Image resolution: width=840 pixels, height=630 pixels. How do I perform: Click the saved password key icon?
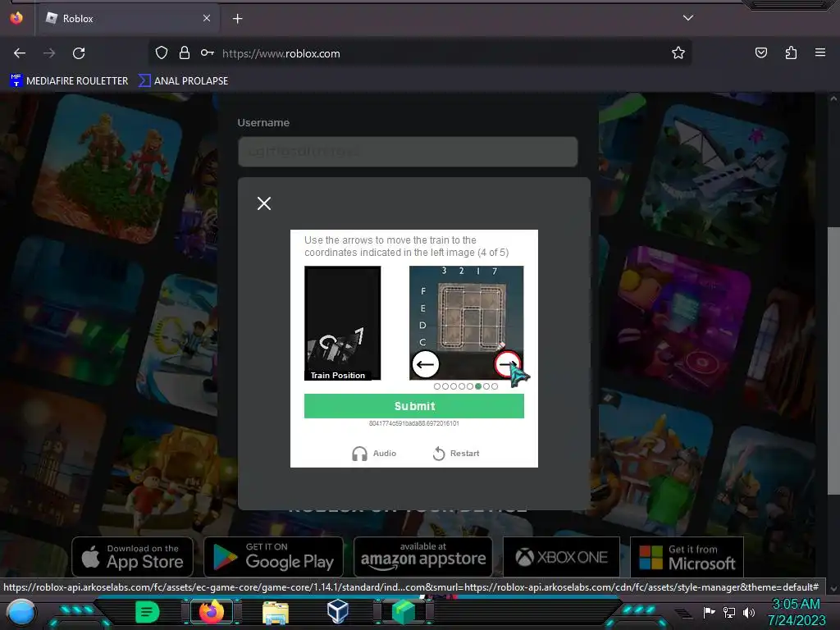point(208,52)
